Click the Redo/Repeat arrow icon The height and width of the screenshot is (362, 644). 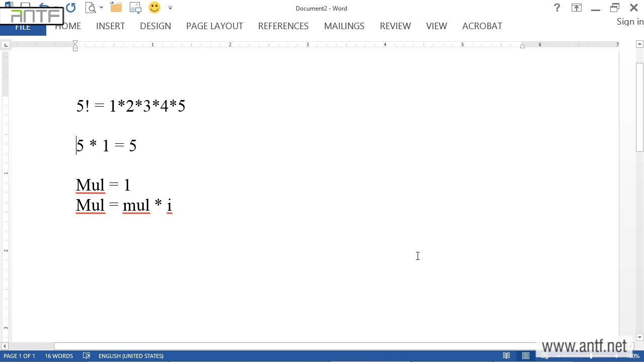pyautogui.click(x=71, y=8)
